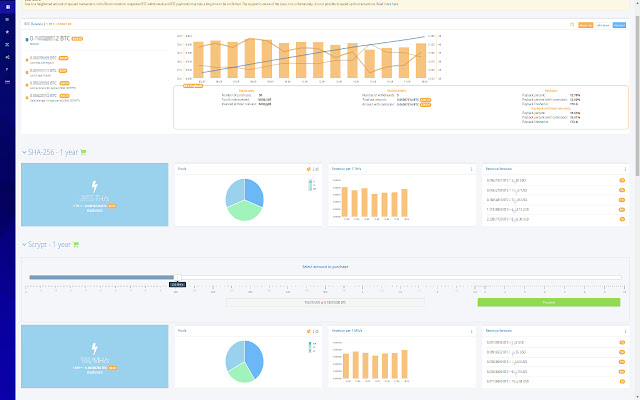Screen dimensions: 640x400
Task: Click the Scrypt purchase amount slider handle
Action: (x=178, y=278)
